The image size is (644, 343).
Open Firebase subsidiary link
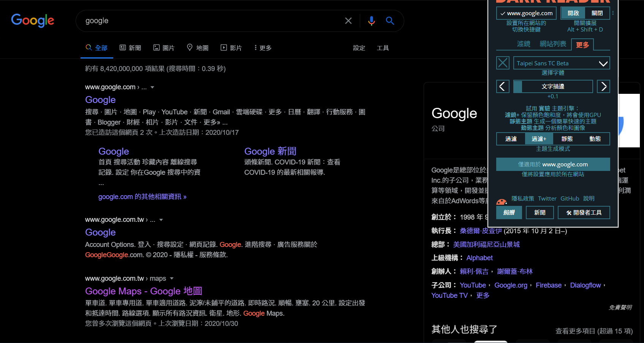[x=549, y=285]
